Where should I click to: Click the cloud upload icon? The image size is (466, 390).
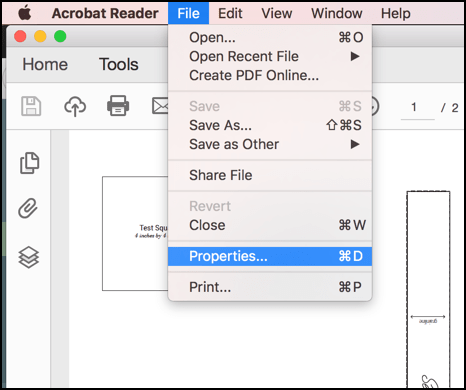click(75, 106)
